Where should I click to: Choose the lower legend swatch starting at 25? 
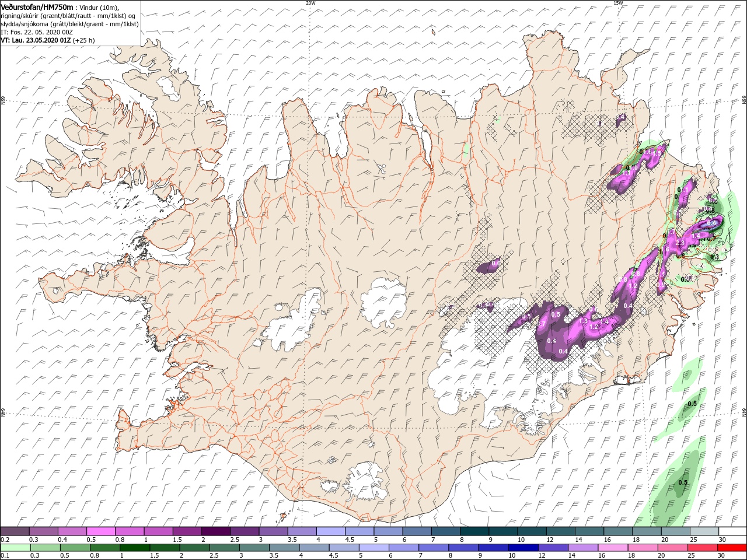click(x=701, y=548)
